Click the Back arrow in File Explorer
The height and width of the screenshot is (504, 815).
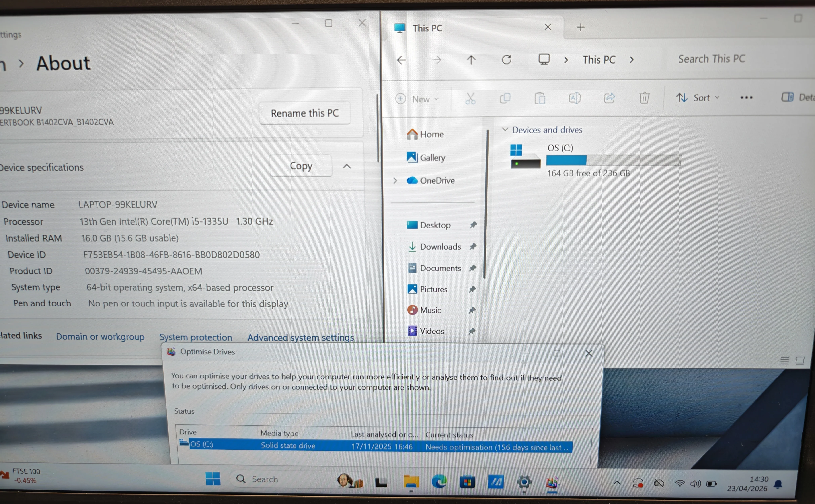(402, 60)
